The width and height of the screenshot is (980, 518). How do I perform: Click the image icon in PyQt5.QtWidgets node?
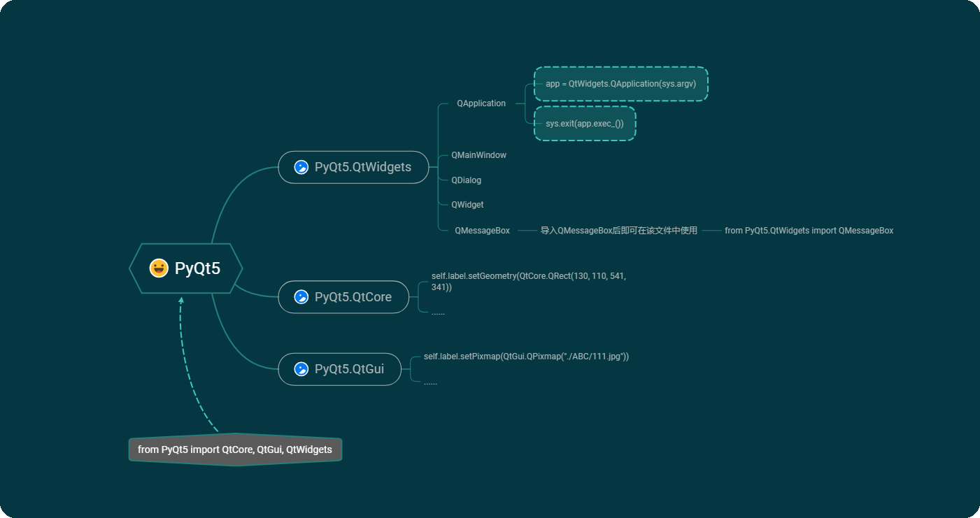pos(301,167)
